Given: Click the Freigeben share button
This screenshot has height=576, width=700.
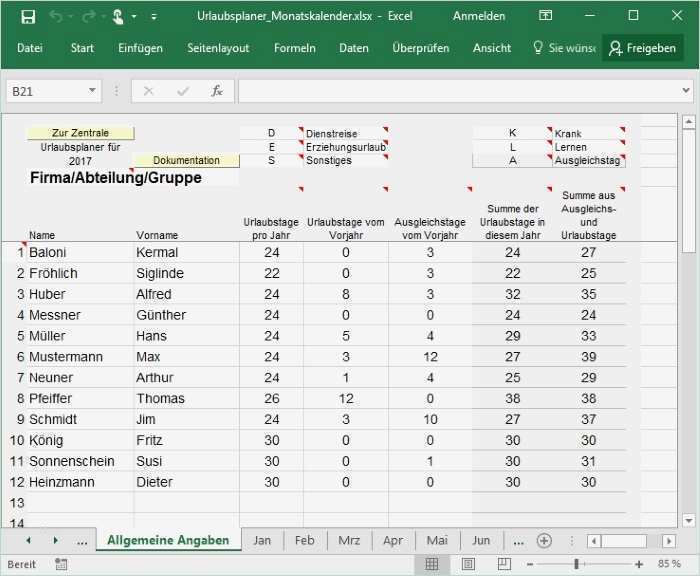Looking at the screenshot, I should tap(642, 48).
